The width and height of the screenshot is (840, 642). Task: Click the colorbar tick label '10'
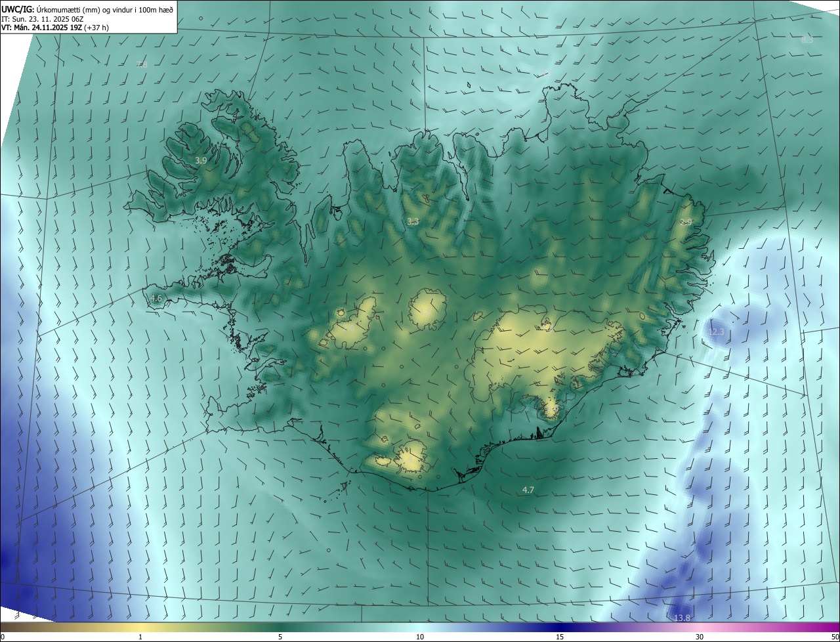tap(420, 637)
